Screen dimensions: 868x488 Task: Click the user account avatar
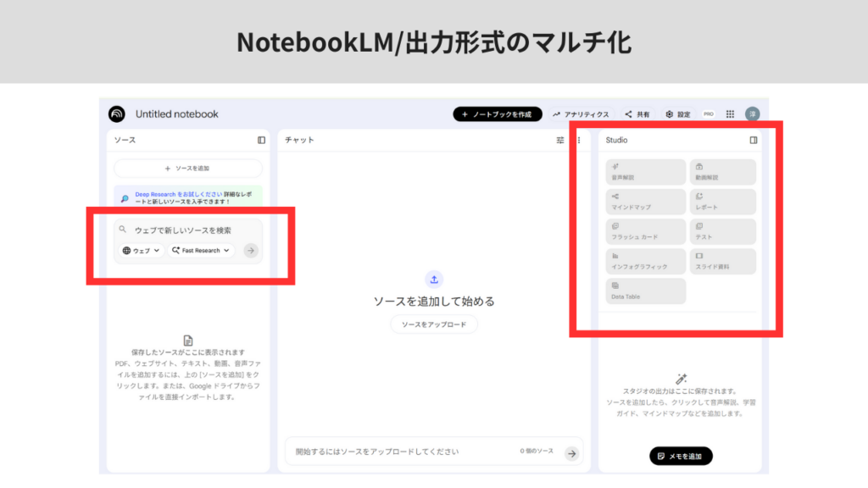click(752, 114)
